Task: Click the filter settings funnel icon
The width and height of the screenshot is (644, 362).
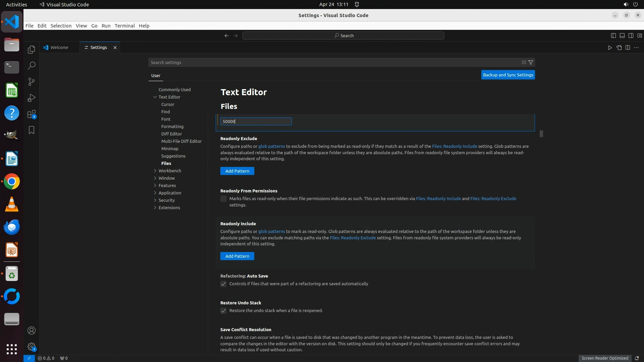Action: tap(531, 62)
